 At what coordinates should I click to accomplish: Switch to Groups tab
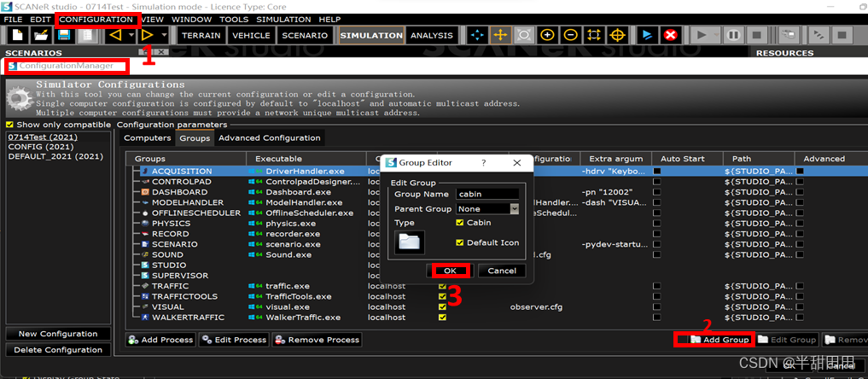[195, 137]
